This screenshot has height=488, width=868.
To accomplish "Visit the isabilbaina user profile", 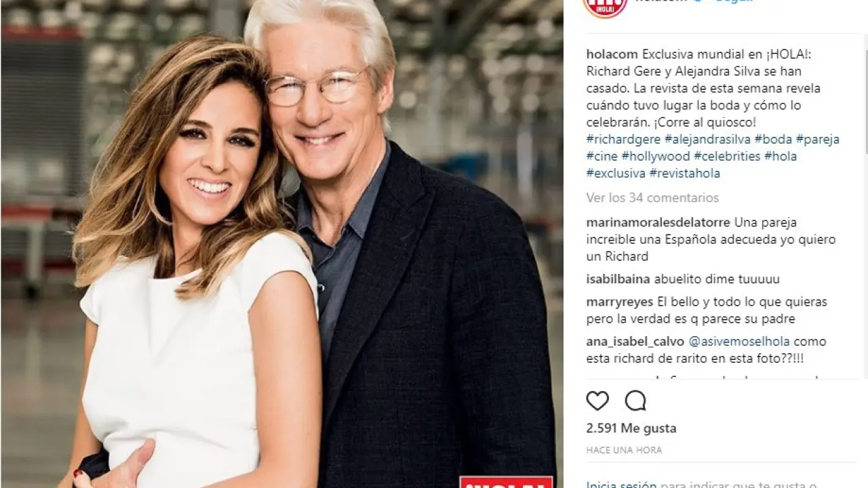I will click(618, 279).
